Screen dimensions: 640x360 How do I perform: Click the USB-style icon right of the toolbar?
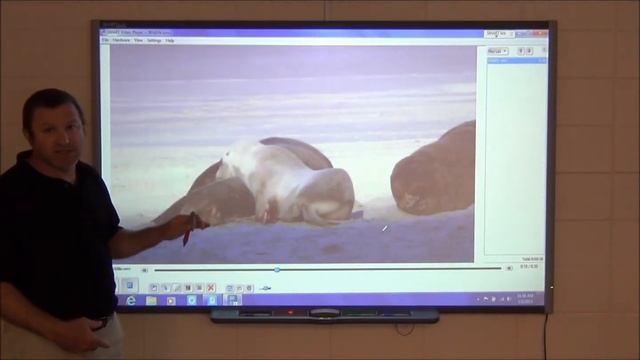tap(265, 289)
